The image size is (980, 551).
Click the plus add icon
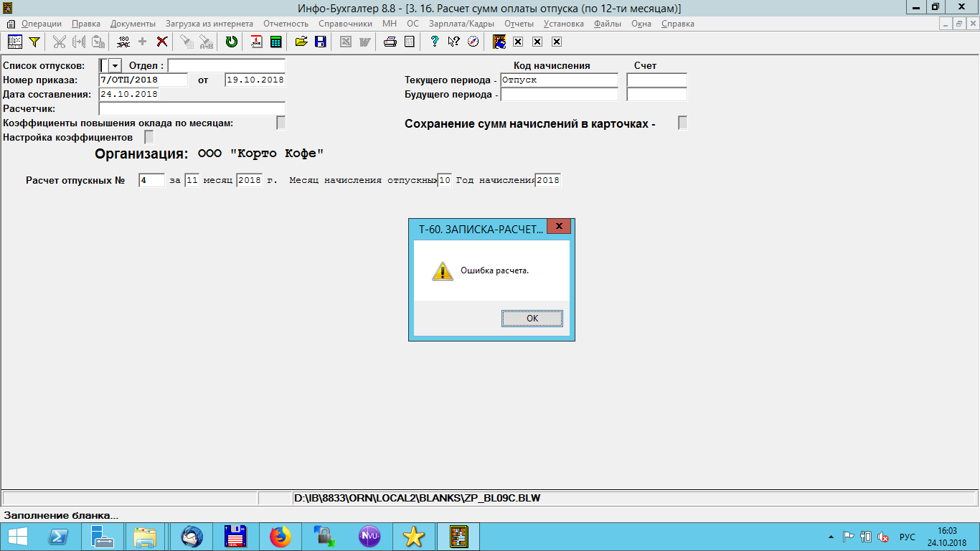point(142,42)
